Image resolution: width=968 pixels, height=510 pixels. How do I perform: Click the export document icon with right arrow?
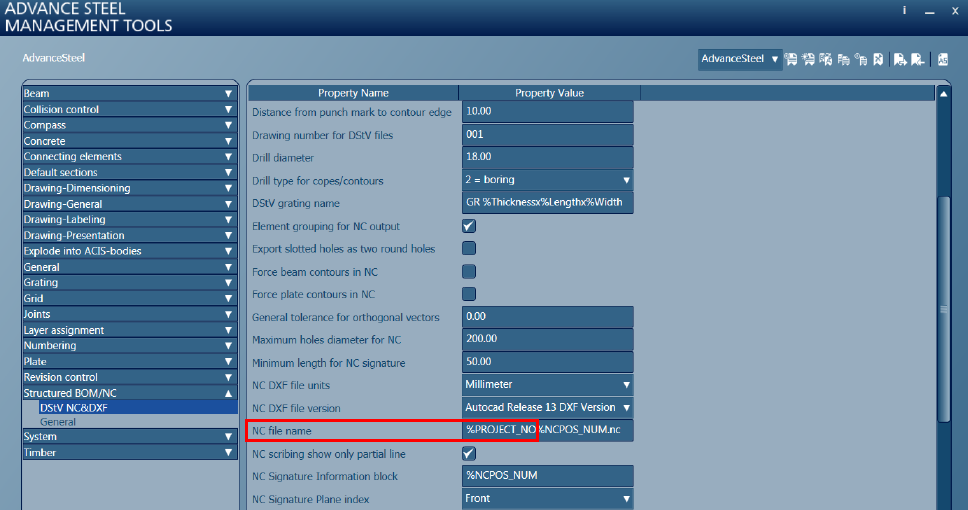point(900,59)
